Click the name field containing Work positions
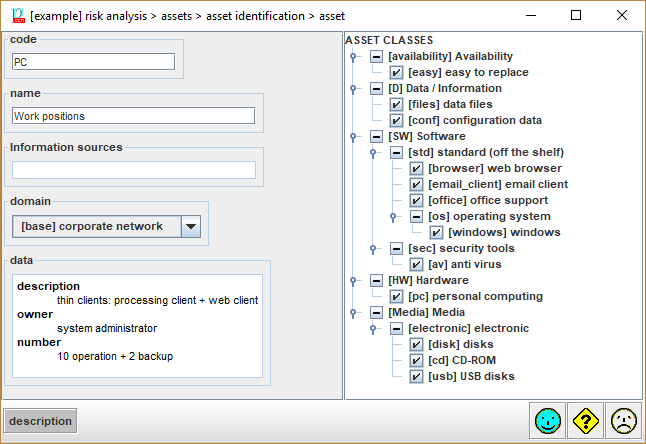The image size is (646, 444). coord(134,116)
